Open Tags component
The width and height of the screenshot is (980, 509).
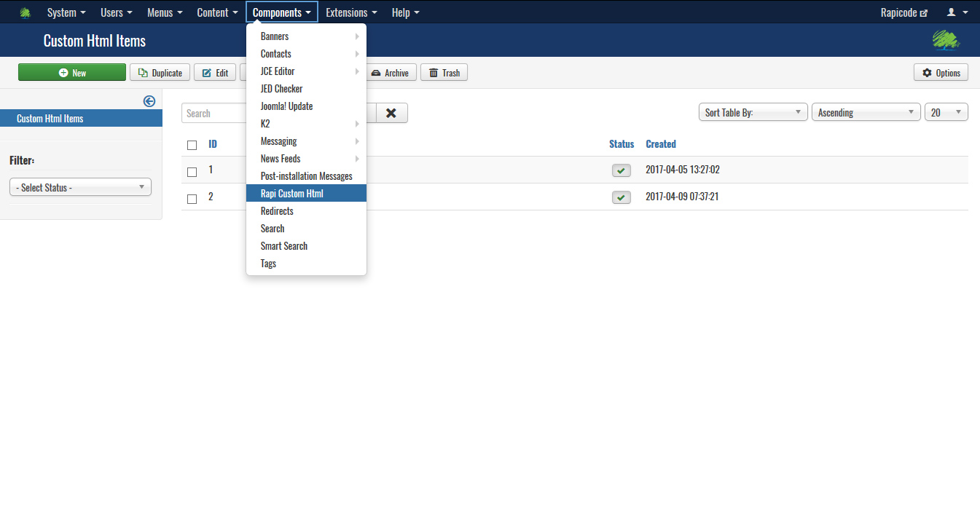(x=306, y=264)
